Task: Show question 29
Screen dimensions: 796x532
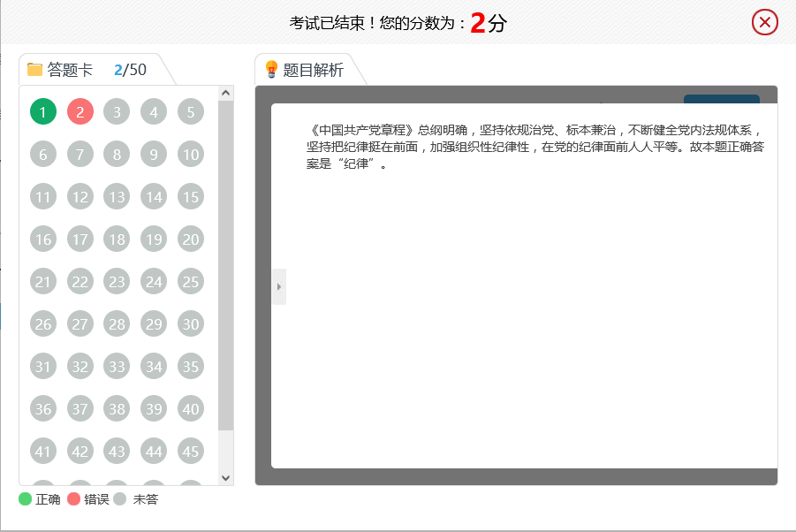Action: click(154, 323)
